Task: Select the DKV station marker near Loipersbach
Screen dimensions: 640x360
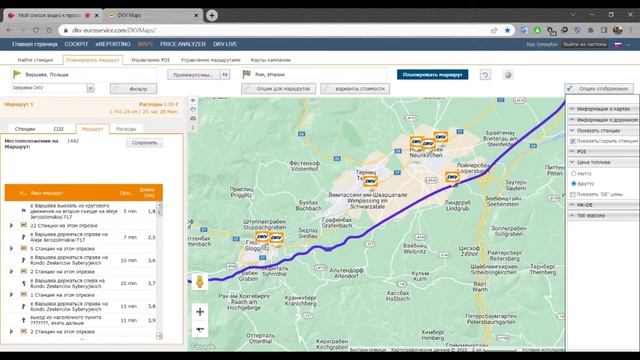Action: point(452,177)
